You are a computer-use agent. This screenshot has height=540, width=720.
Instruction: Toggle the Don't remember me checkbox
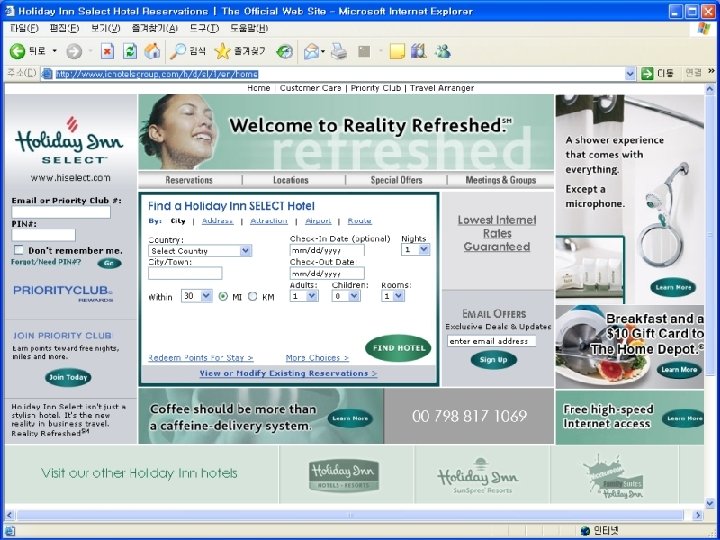tap(18, 250)
